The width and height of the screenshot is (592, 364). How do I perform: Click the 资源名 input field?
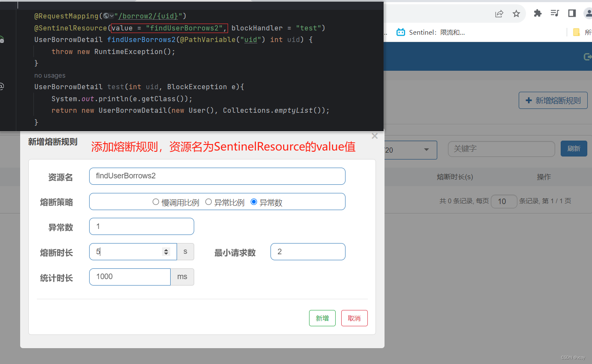pyautogui.click(x=217, y=176)
